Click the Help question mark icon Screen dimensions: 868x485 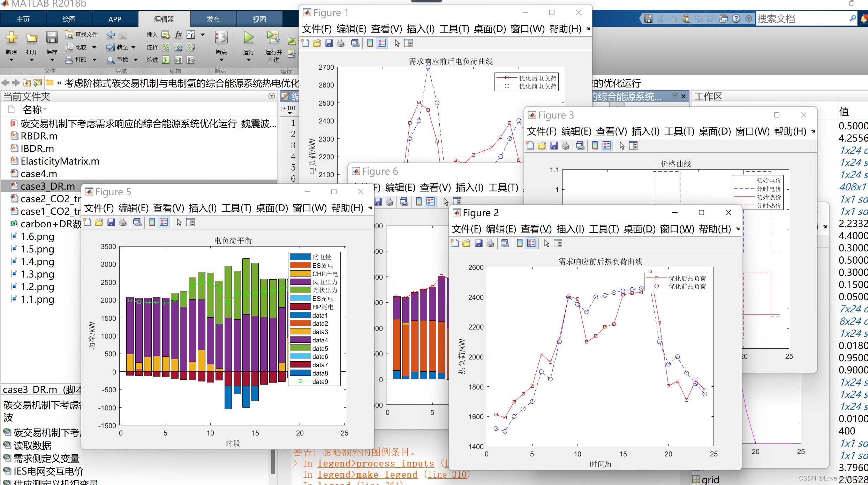(736, 18)
